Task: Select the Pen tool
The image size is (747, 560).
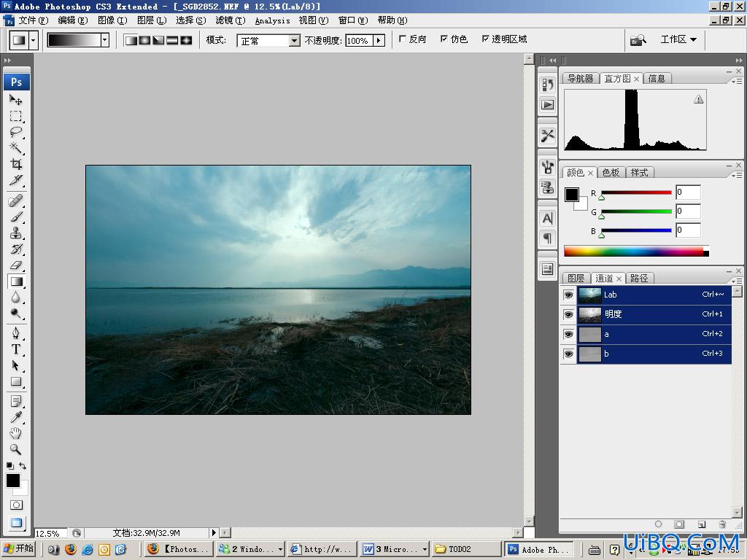Action: pos(16,332)
